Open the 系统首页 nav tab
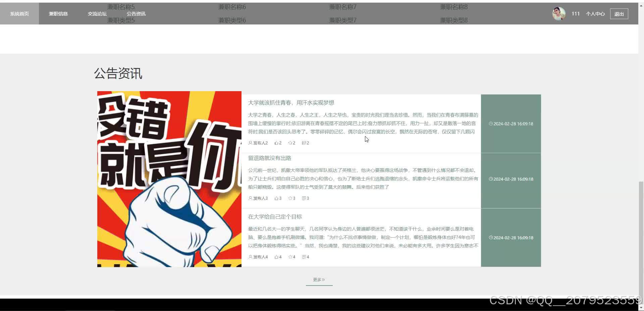This screenshot has height=311, width=644. coord(19,14)
